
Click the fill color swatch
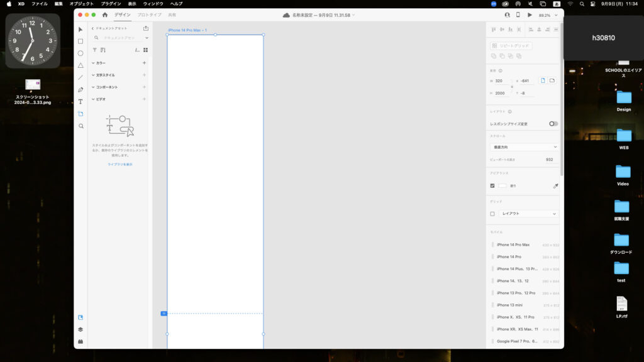(502, 186)
